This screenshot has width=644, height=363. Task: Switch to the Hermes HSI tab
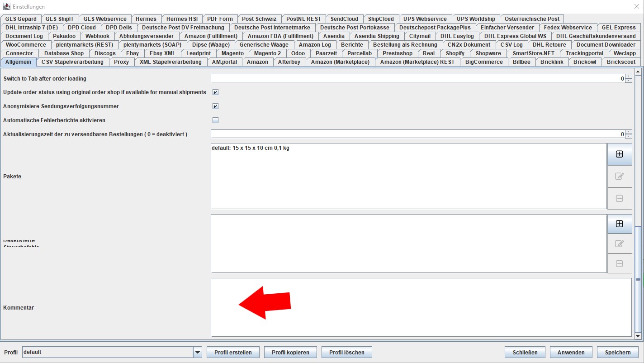[182, 19]
